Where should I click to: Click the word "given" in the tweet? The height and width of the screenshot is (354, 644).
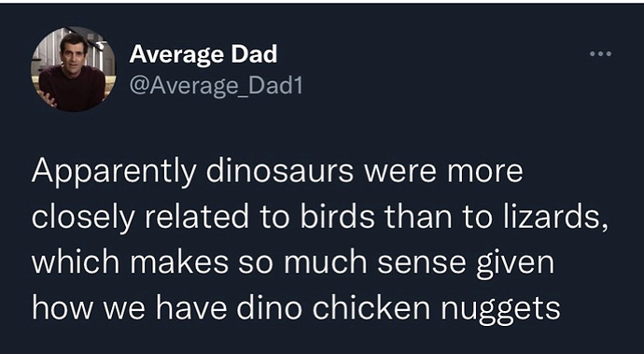coord(515,264)
